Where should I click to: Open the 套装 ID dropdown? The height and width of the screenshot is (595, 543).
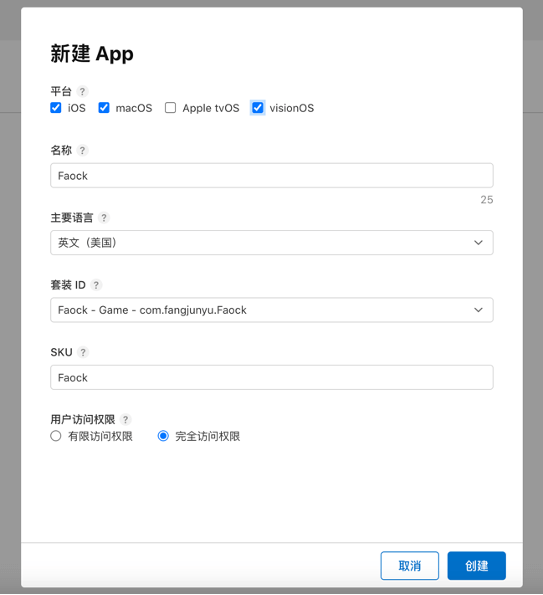point(272,310)
